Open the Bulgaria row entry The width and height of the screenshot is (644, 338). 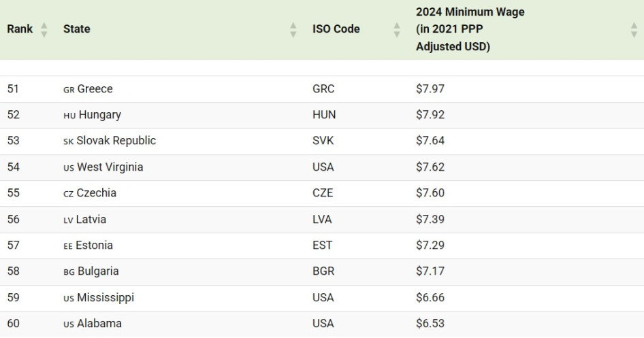click(98, 271)
